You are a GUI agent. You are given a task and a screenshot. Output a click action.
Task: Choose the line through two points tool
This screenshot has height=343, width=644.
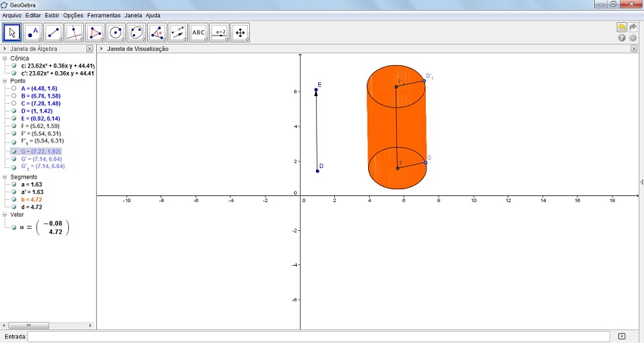[53, 33]
